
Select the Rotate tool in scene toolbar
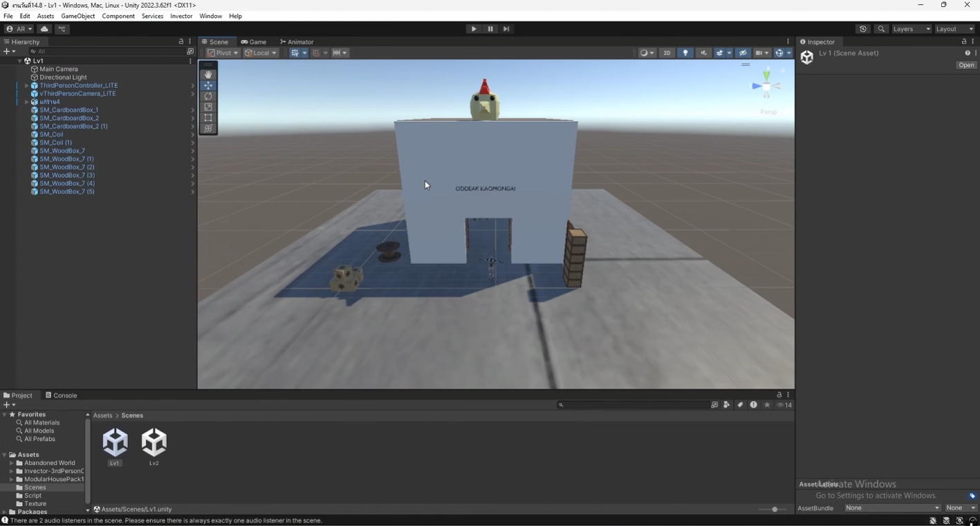(208, 96)
